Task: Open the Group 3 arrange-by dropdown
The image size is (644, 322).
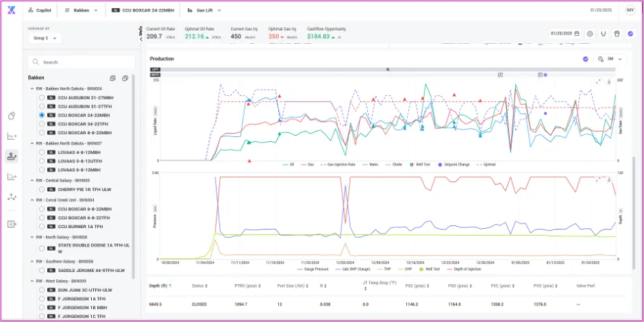Action: (x=45, y=38)
